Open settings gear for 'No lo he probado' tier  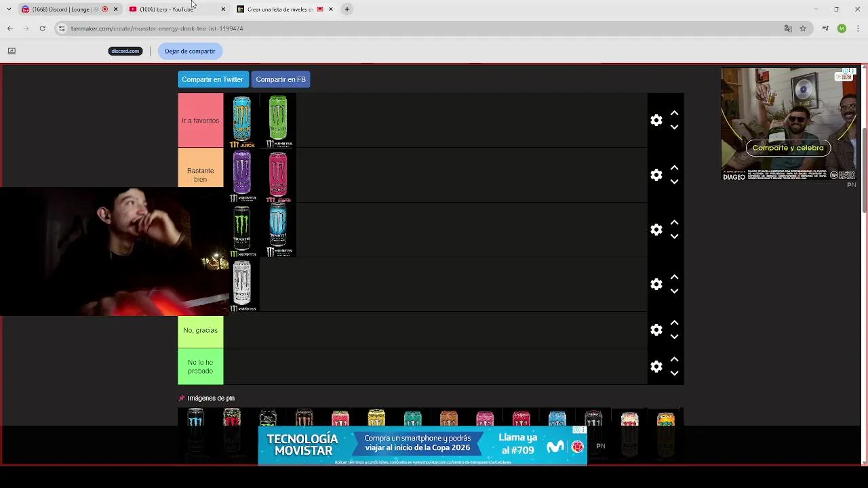[x=656, y=366]
